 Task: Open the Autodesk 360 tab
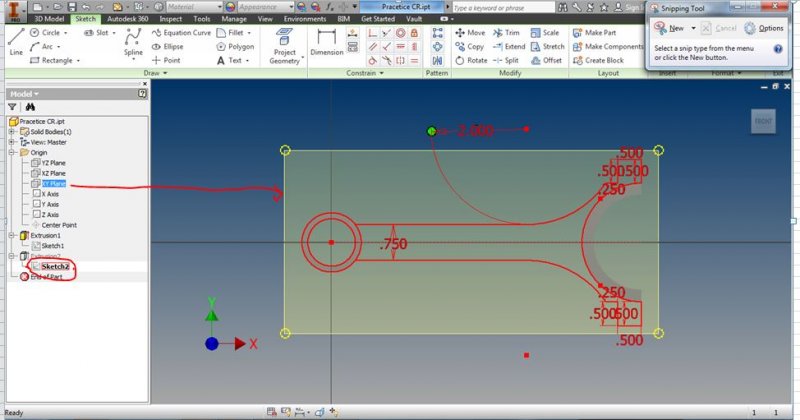tap(128, 19)
